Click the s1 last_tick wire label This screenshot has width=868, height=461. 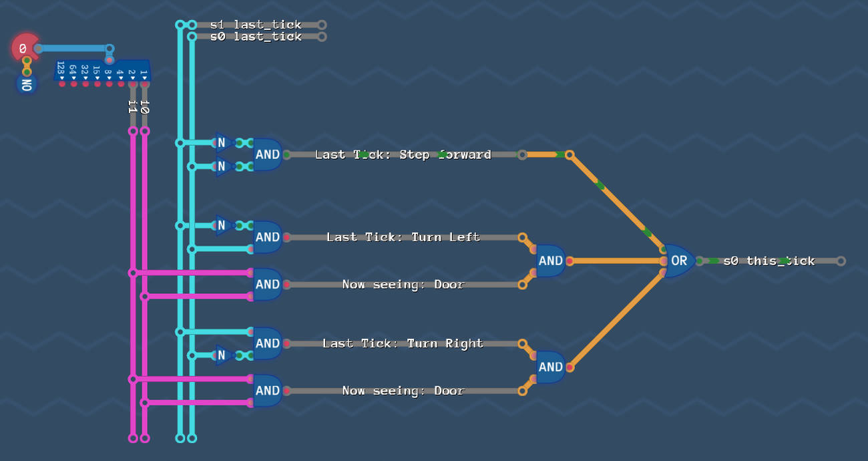point(256,24)
